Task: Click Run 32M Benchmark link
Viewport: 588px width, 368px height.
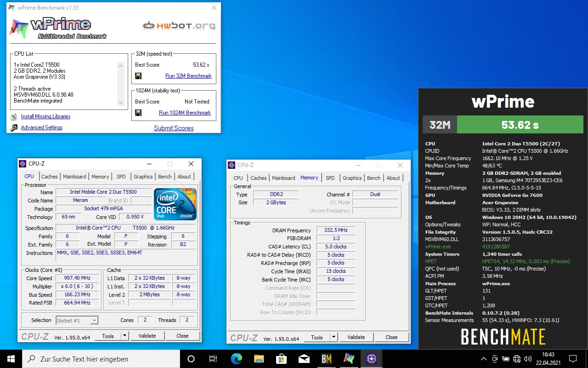Action: coord(188,76)
